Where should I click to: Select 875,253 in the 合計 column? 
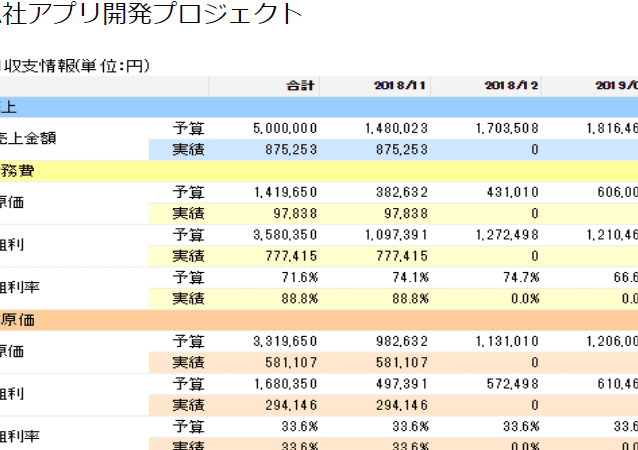point(291,150)
